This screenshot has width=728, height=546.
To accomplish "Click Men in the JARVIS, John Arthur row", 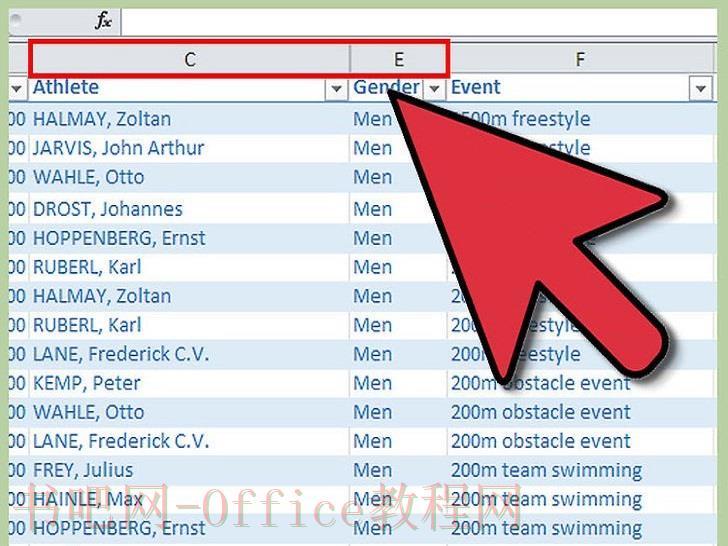I will pyautogui.click(x=373, y=148).
